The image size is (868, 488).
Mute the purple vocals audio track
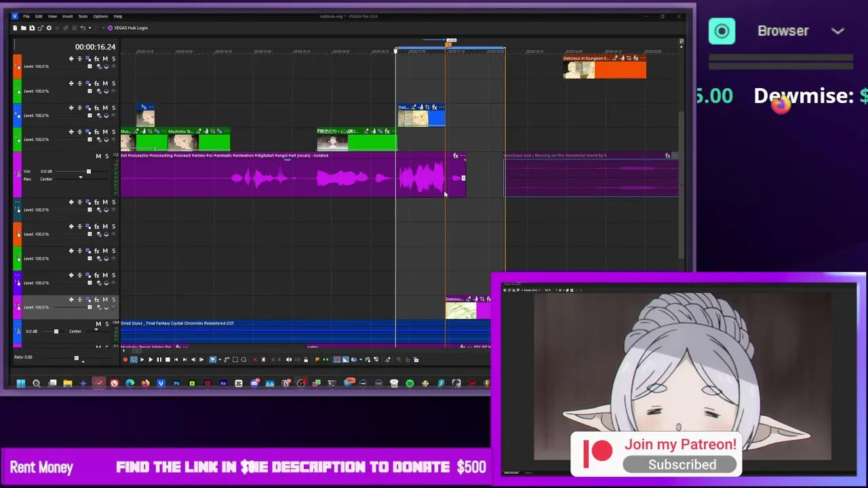pos(98,157)
